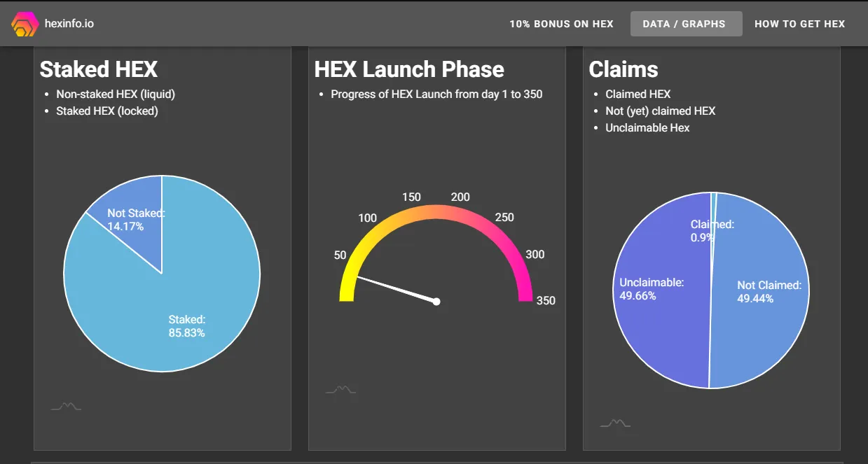Click the gauge label 350
Viewport: 868px width, 464px height.
pos(546,300)
